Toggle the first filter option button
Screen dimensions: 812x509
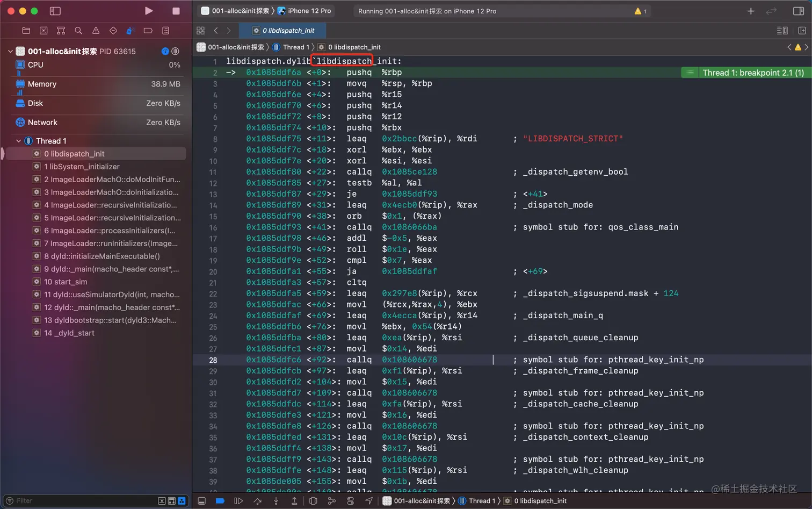pyautogui.click(x=162, y=500)
